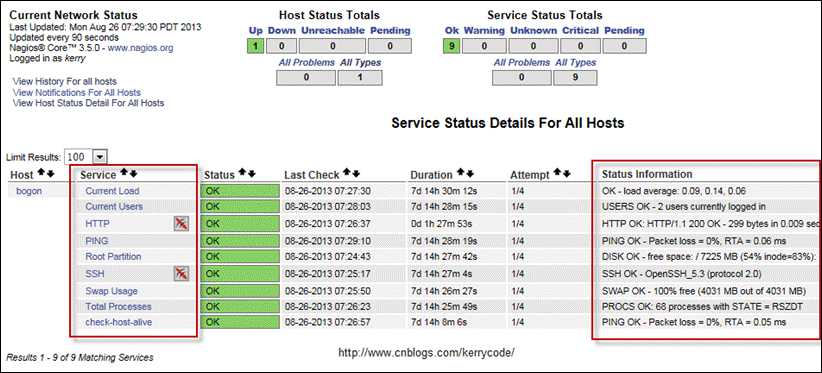
Task: Click the host Unreachable header link
Action: (x=332, y=30)
